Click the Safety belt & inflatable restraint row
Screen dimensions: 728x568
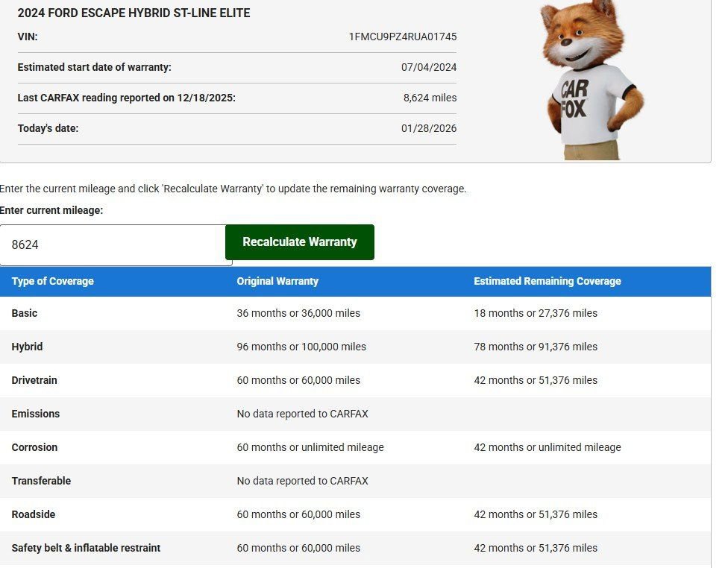coord(86,548)
